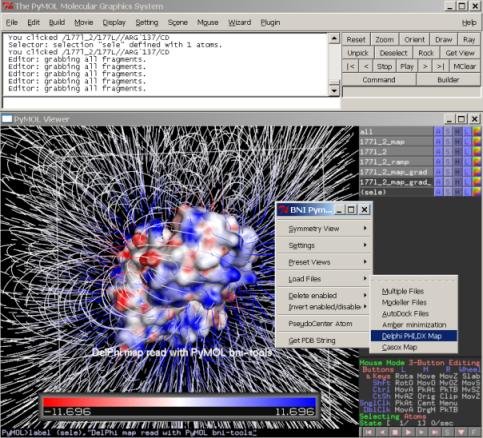Click the > next frame button
The width and height of the screenshot is (483, 438).
(x=425, y=66)
